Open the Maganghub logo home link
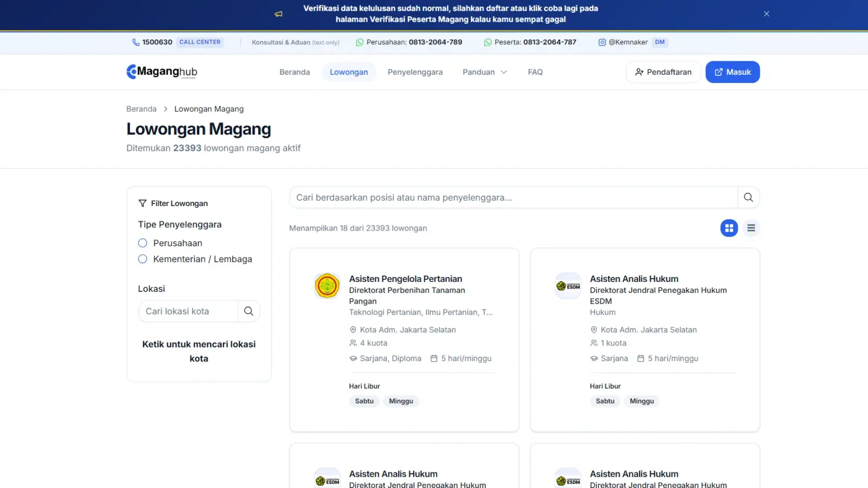 pos(162,72)
